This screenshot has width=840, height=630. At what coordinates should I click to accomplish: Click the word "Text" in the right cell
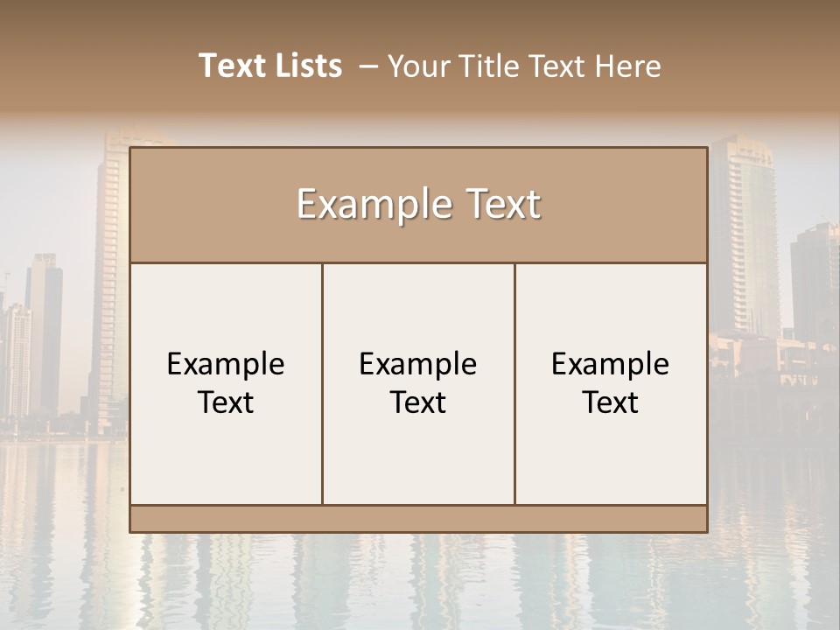(611, 402)
